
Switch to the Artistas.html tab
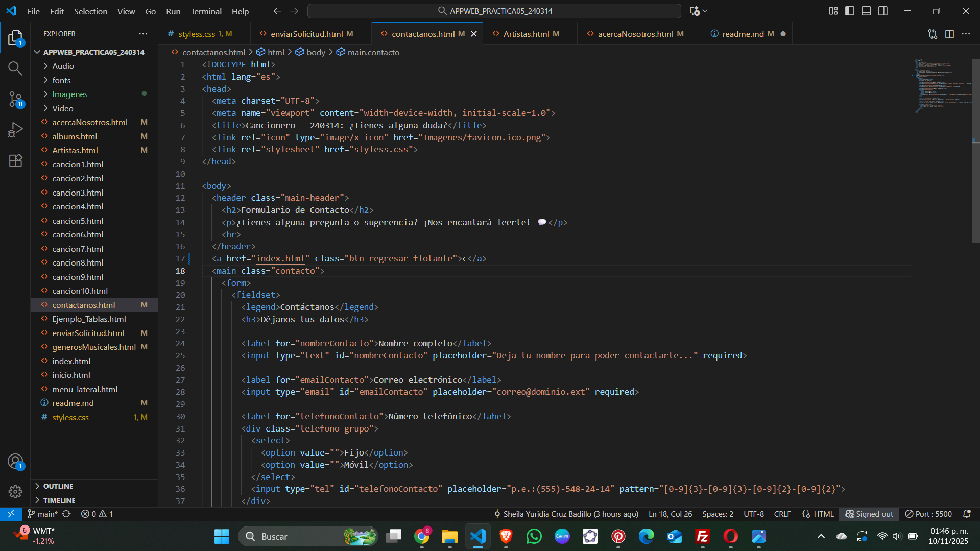click(x=526, y=34)
